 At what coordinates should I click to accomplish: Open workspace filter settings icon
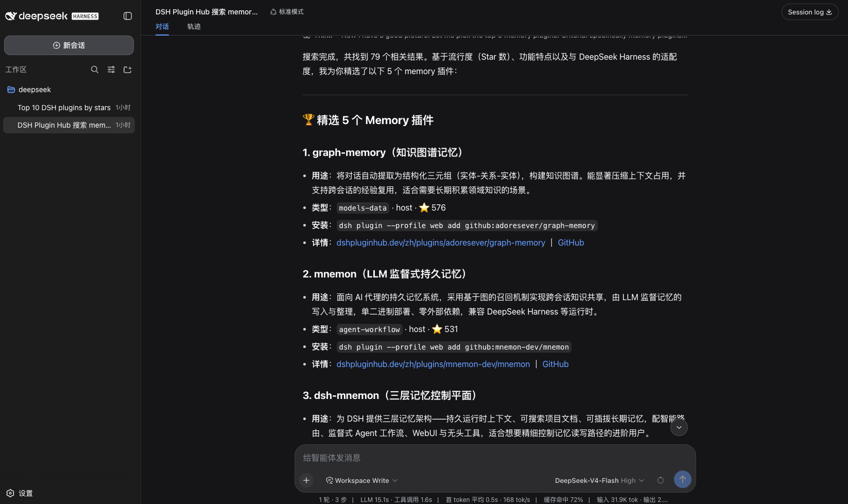coord(111,69)
